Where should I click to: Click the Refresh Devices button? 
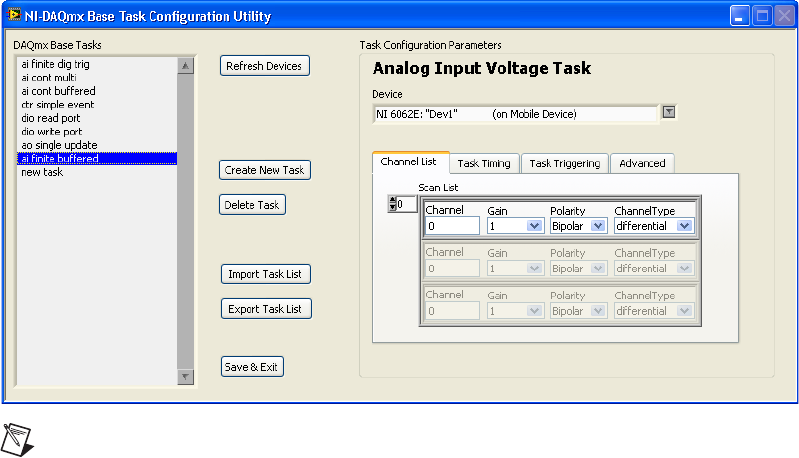point(265,66)
